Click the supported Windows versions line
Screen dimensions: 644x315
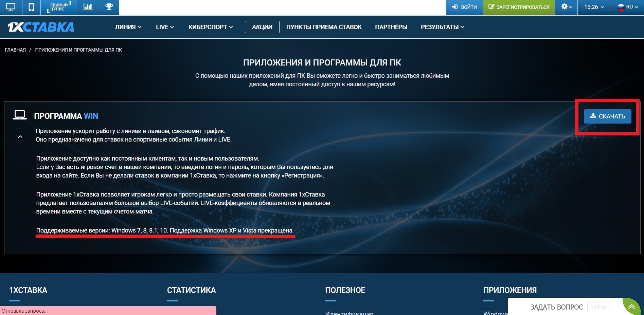(165, 230)
